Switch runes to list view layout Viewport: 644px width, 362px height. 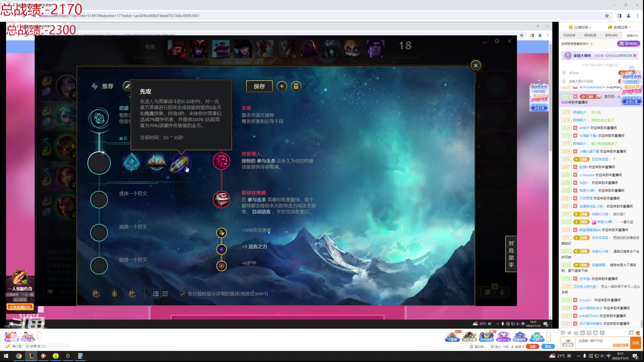click(156, 294)
